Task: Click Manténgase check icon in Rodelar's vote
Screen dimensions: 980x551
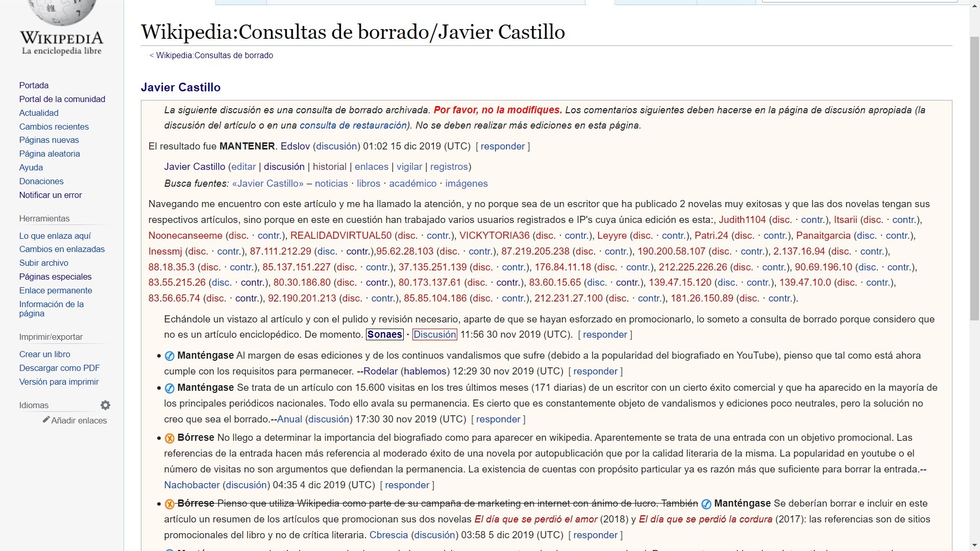Action: (x=169, y=356)
